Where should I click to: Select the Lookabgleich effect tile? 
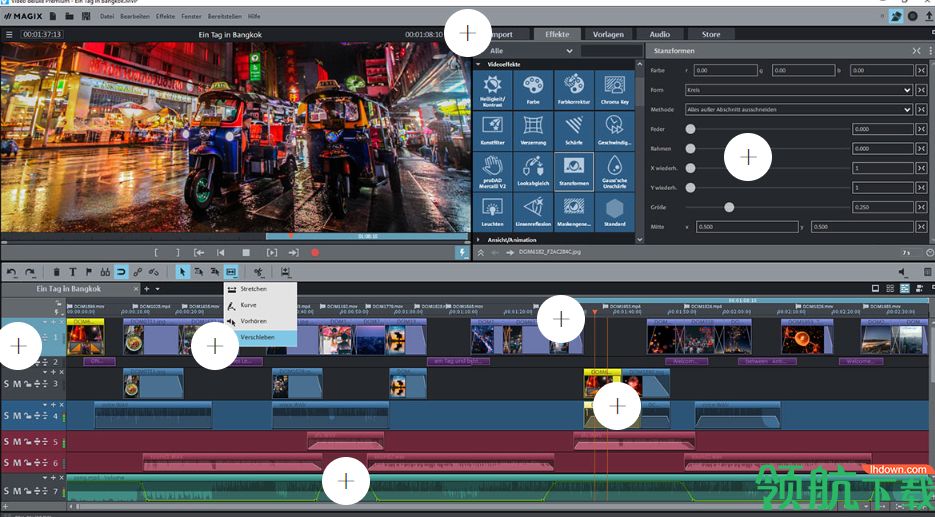pyautogui.click(x=533, y=172)
